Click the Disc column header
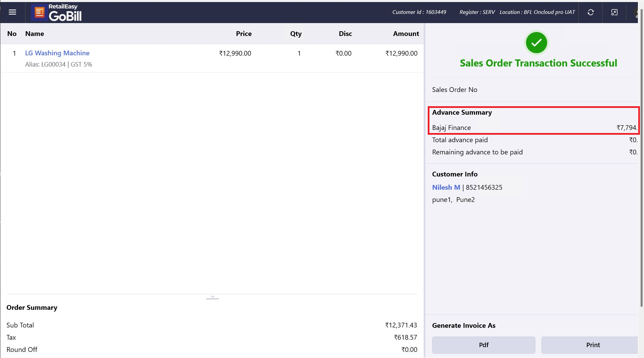644x358 pixels. 345,34
